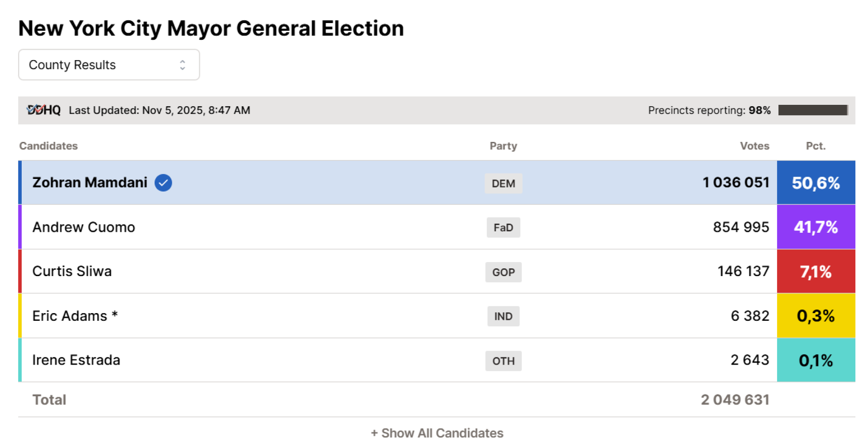Select the Andrew Cuomo candidate name
The image size is (868, 441).
(84, 227)
